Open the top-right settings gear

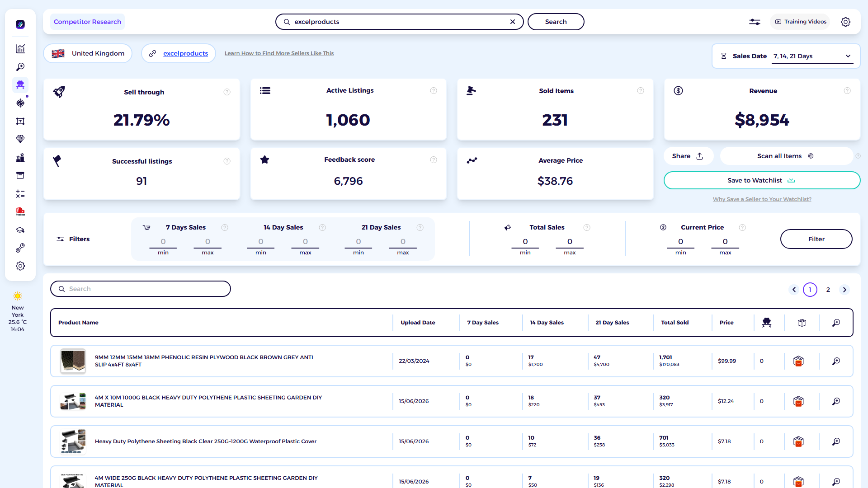tap(845, 22)
